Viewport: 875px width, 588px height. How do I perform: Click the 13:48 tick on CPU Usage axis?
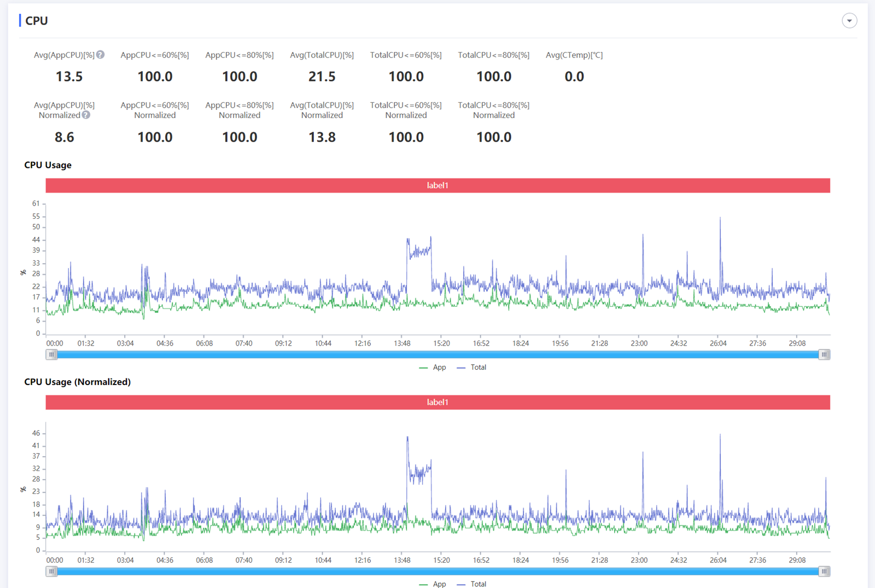[x=402, y=344]
